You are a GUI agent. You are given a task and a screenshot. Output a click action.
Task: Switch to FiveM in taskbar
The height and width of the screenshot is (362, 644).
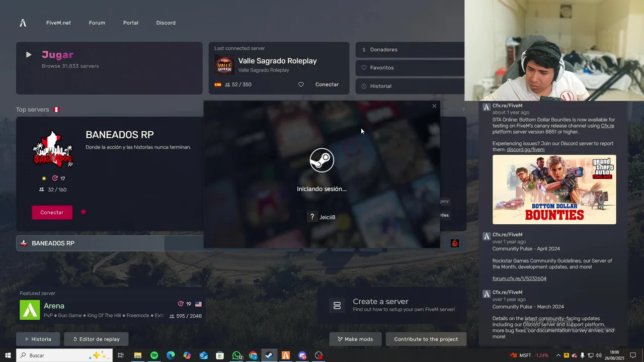tap(286, 355)
